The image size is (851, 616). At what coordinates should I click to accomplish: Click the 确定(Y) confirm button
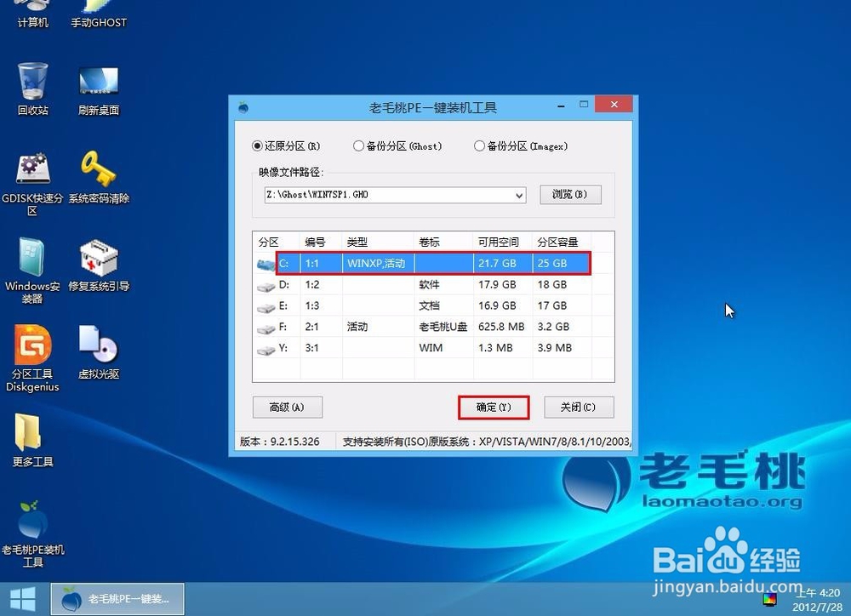pyautogui.click(x=494, y=407)
